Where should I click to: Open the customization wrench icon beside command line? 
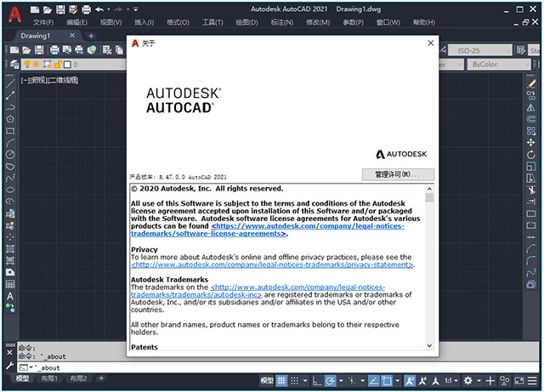pyautogui.click(x=9, y=366)
